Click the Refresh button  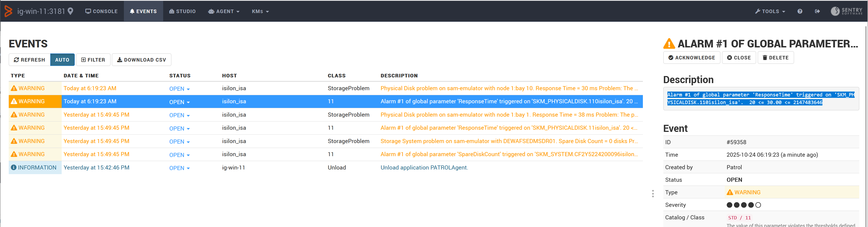point(29,59)
